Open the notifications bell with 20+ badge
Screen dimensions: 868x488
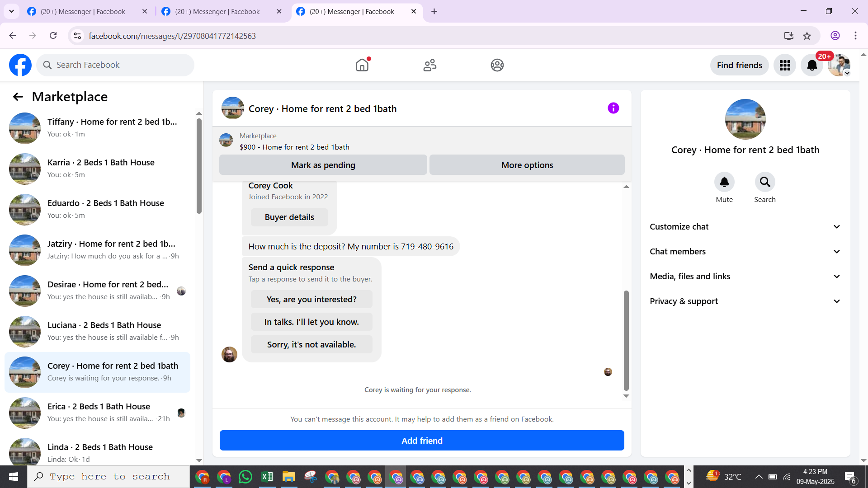[812, 66]
